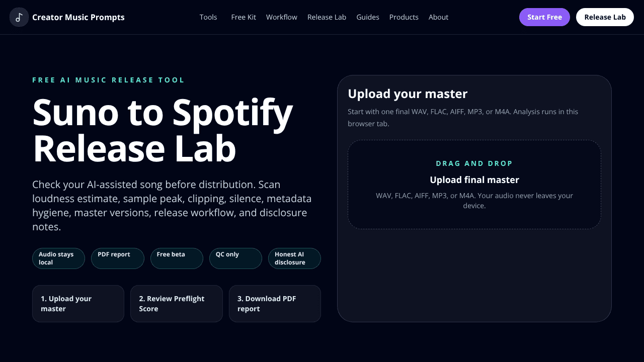Image resolution: width=644 pixels, height=362 pixels.
Task: Go to Free Kit page
Action: pyautogui.click(x=244, y=17)
